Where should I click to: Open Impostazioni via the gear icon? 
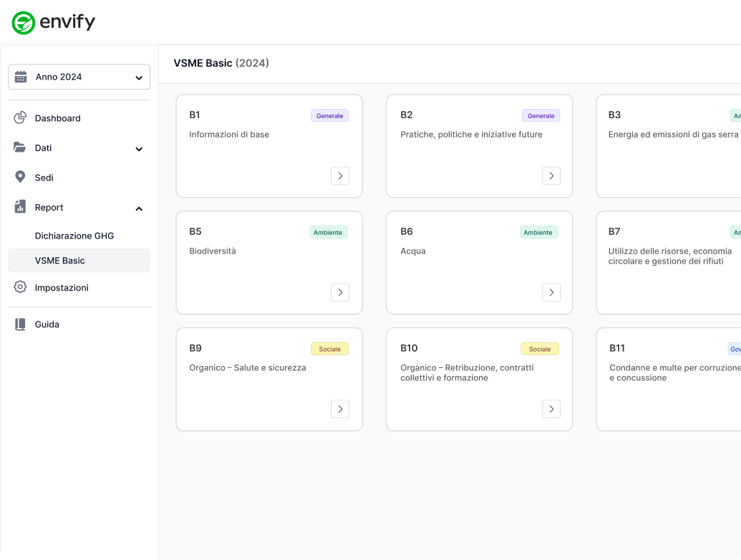[21, 287]
